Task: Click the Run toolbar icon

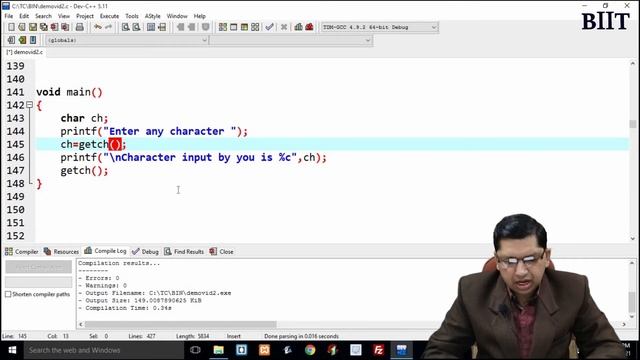Action: tap(233, 27)
